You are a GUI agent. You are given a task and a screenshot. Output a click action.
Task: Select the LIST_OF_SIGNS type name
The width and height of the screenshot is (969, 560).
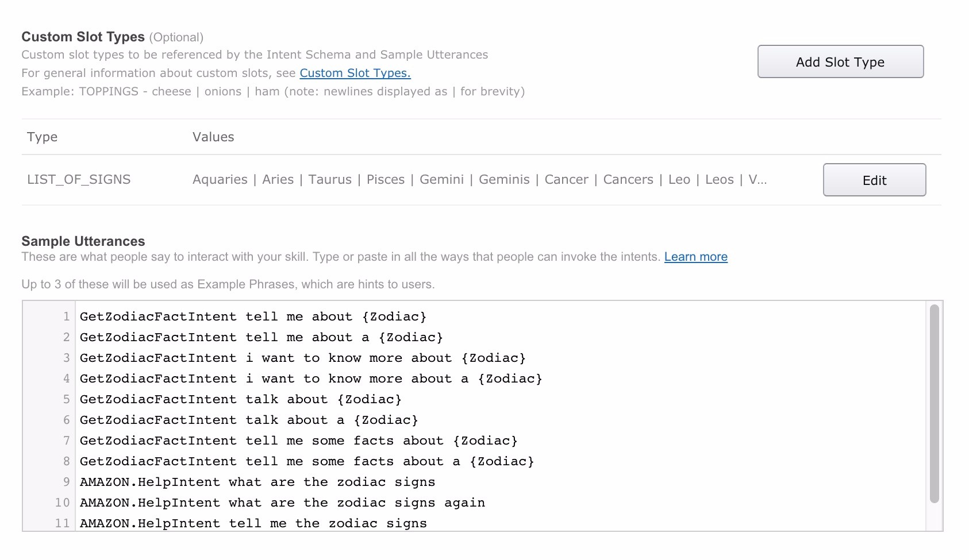coord(79,180)
